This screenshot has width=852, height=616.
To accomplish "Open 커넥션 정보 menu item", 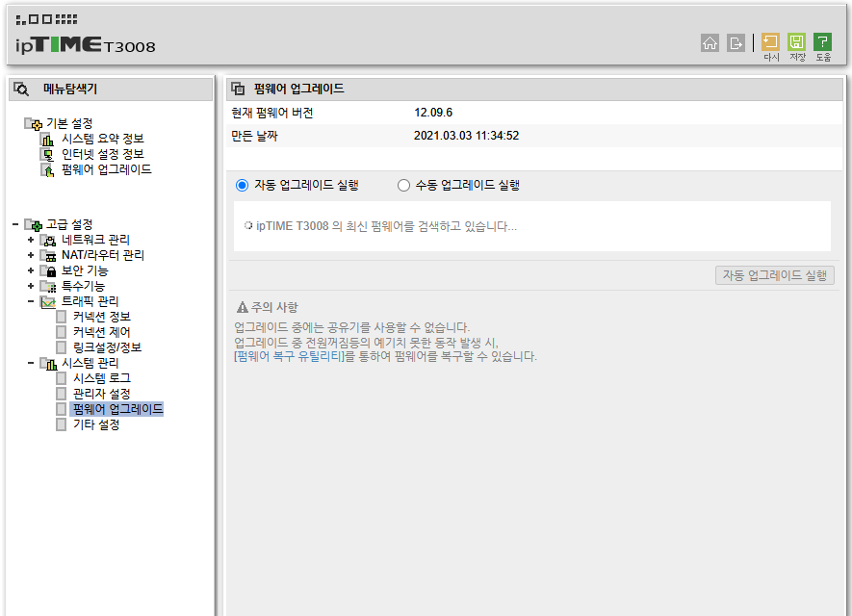I will pyautogui.click(x=102, y=317).
